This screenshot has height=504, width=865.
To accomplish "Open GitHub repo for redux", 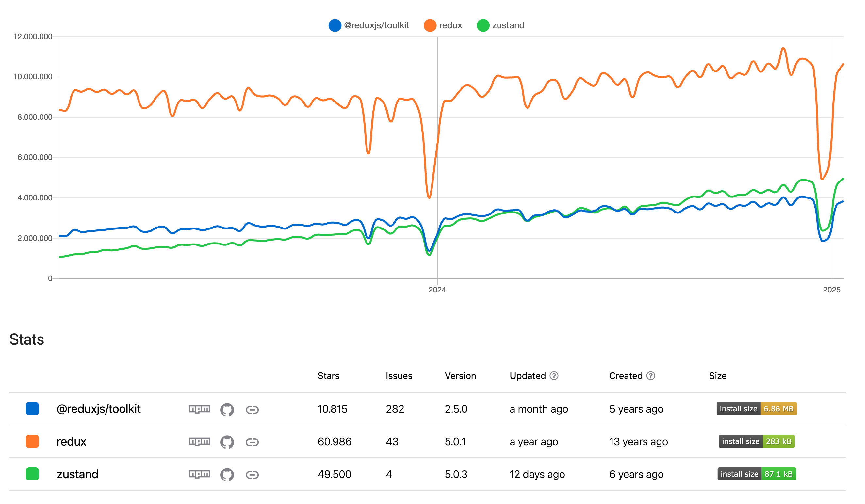I will click(227, 442).
